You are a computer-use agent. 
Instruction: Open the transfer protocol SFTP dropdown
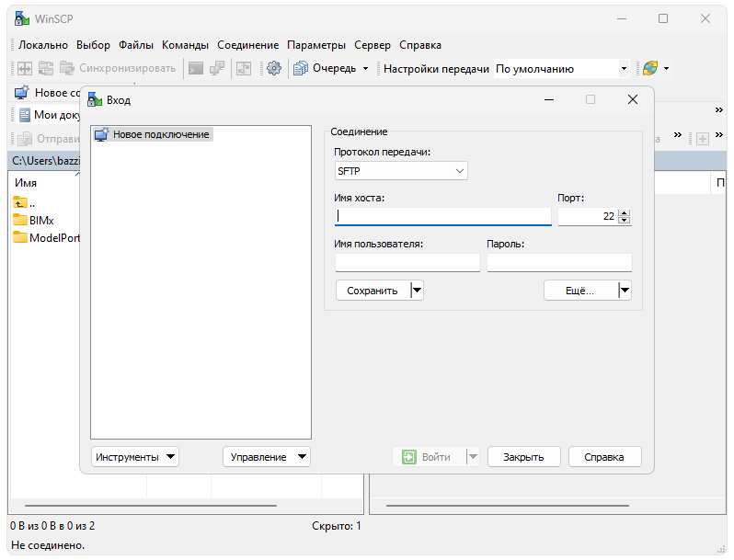click(x=401, y=171)
